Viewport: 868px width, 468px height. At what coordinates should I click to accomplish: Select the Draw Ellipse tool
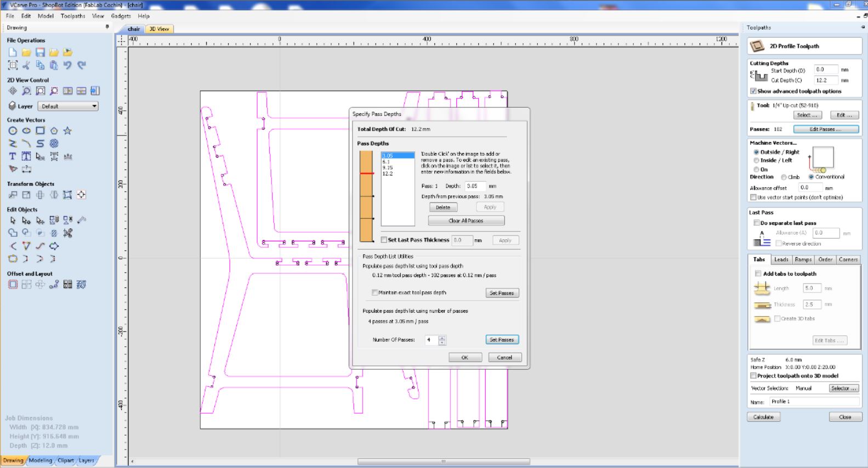26,131
